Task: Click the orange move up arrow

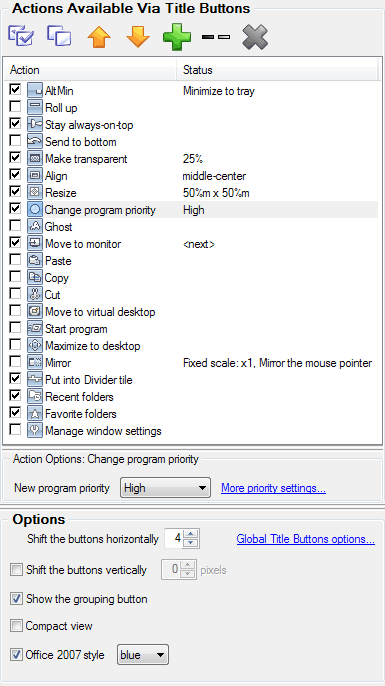Action: 99,37
